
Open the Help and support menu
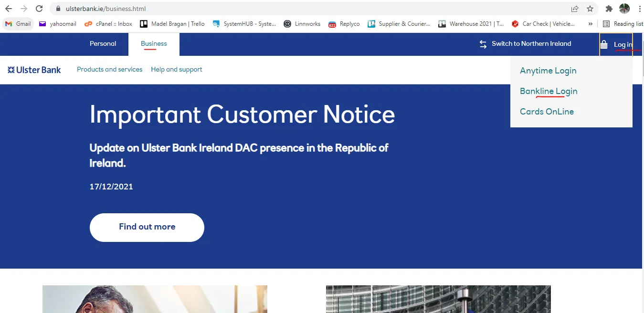click(x=177, y=70)
